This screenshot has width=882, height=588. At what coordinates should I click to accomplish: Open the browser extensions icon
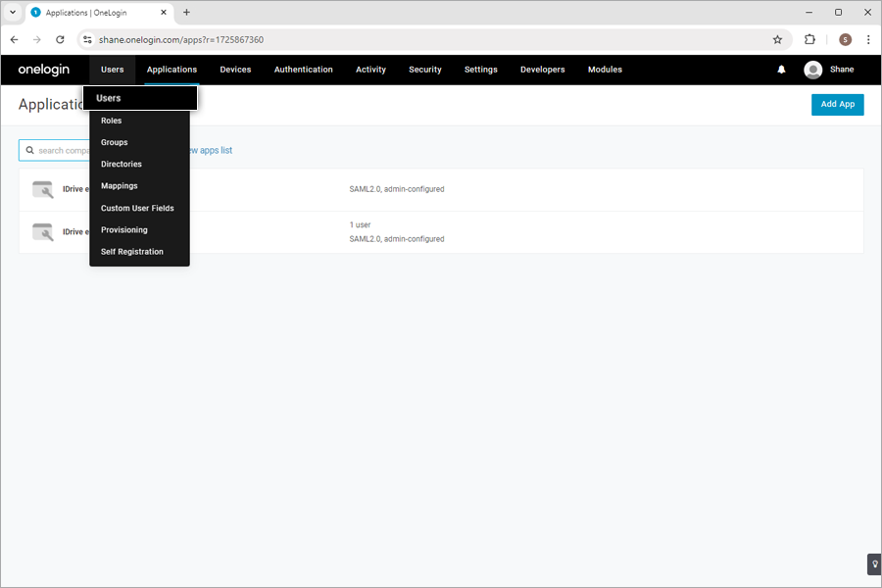(809, 39)
